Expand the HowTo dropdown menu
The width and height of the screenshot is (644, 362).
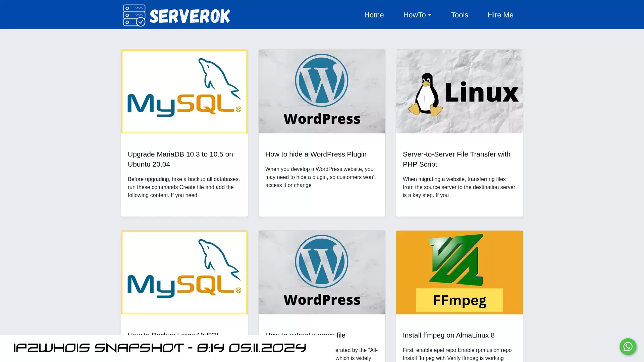[418, 15]
